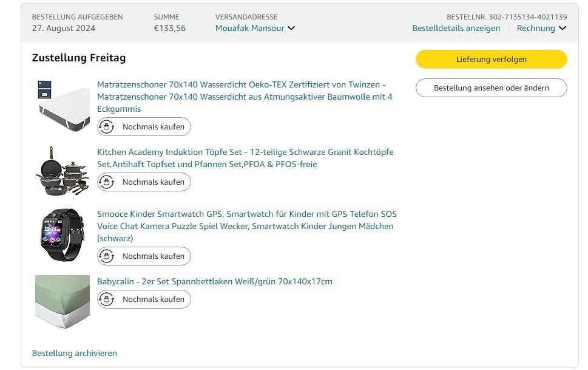This screenshot has height=370, width=588.
Task: Click Bestellung ansehen oder ändern button
Action: [491, 88]
